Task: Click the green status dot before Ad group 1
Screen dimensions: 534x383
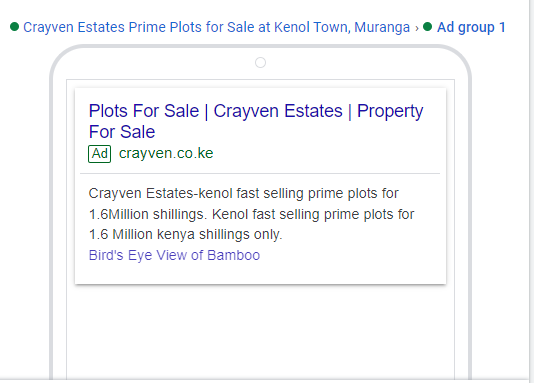Action: 427,27
